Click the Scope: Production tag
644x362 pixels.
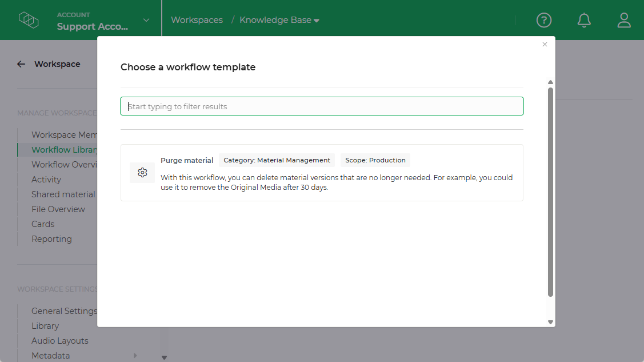coord(375,160)
